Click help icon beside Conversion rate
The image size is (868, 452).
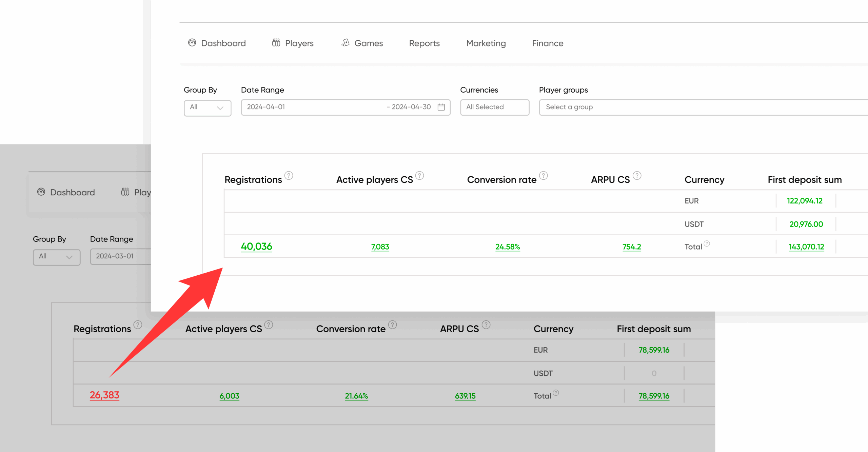click(543, 176)
